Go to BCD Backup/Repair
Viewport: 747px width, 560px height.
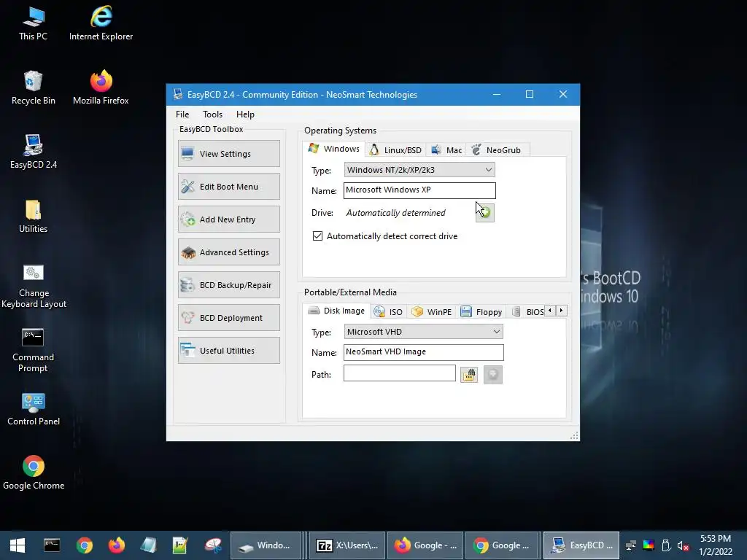point(228,285)
